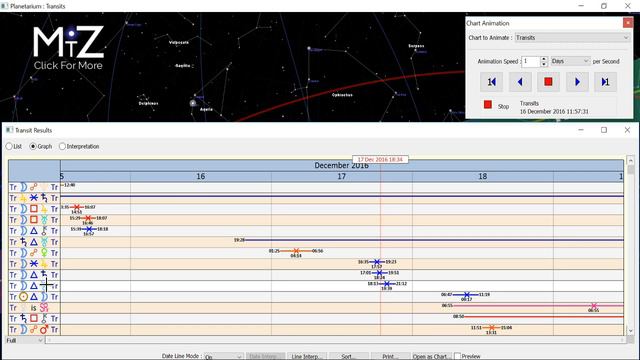Open the Chart to Animate dropdown
Screen dimensions: 640x360
[x=572, y=38]
